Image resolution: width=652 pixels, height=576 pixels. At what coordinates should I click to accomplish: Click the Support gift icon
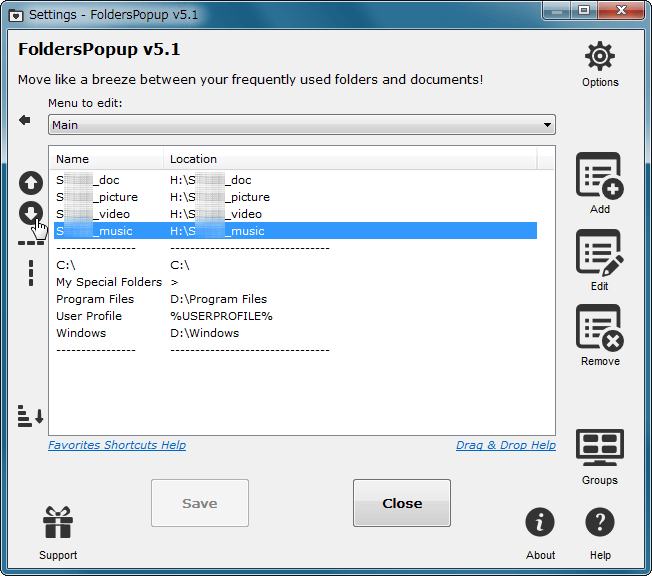point(58,522)
